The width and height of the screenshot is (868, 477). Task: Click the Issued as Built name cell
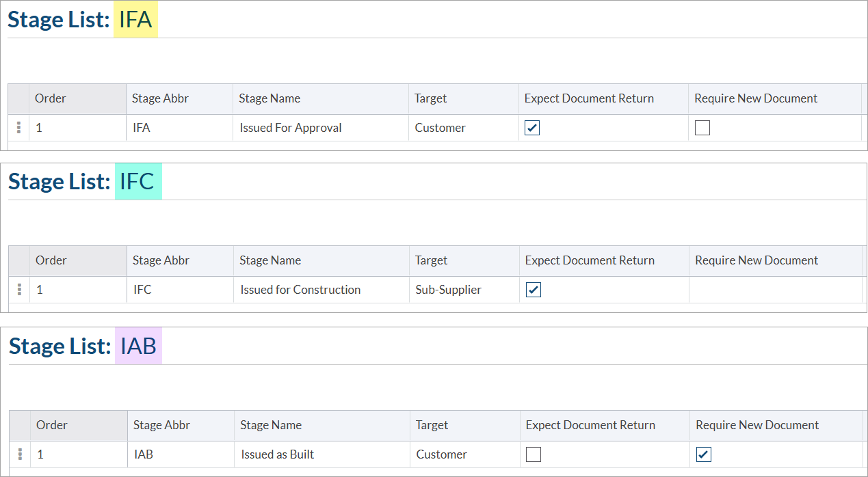[278, 454]
